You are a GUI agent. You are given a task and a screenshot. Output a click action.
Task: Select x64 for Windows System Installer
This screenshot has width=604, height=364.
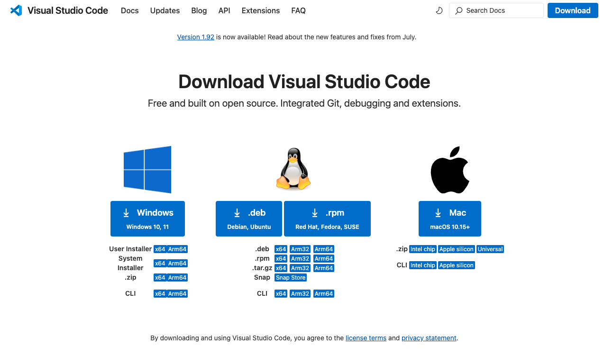[160, 264]
